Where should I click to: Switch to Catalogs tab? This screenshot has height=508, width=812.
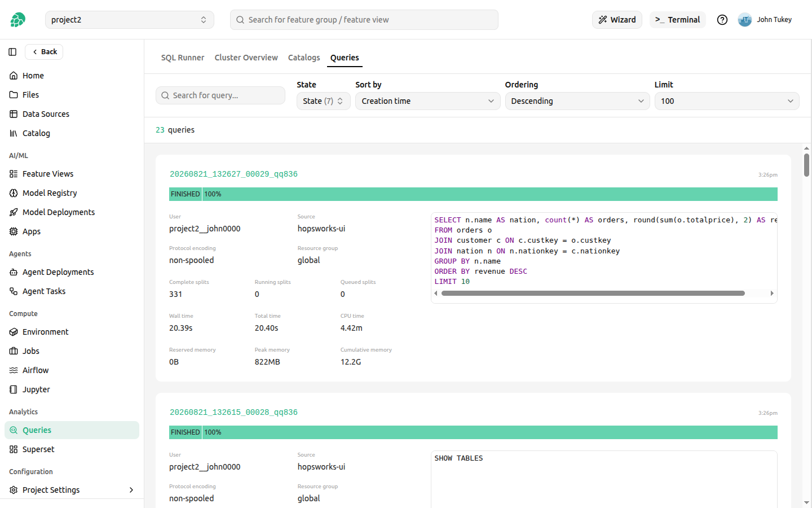pos(304,58)
